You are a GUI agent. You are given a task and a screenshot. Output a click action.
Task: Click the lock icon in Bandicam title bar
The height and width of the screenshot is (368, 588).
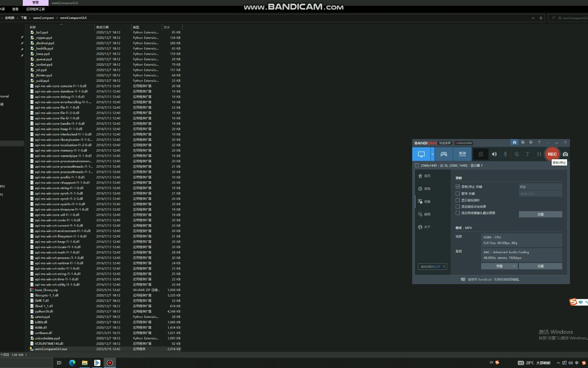(x=514, y=142)
